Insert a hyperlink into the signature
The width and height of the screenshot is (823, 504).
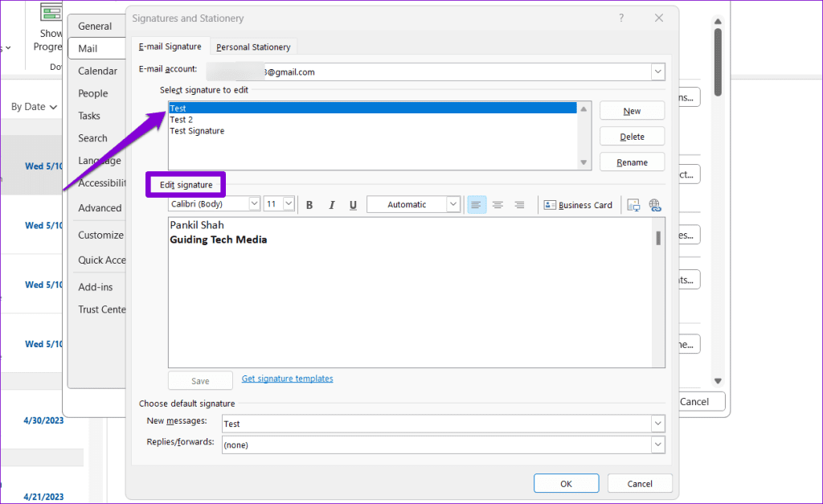pyautogui.click(x=655, y=205)
